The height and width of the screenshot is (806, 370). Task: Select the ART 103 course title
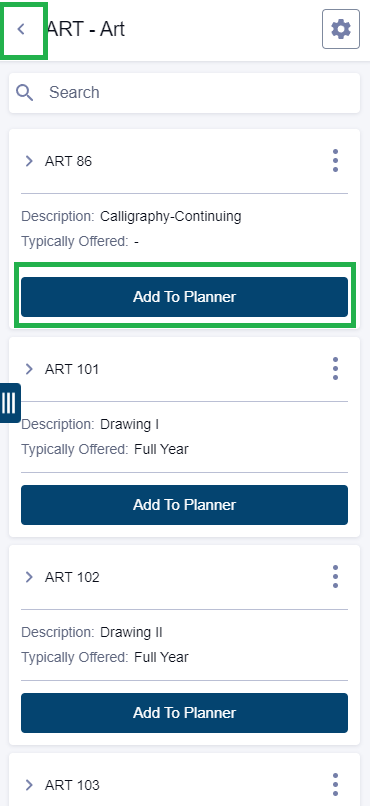(72, 785)
